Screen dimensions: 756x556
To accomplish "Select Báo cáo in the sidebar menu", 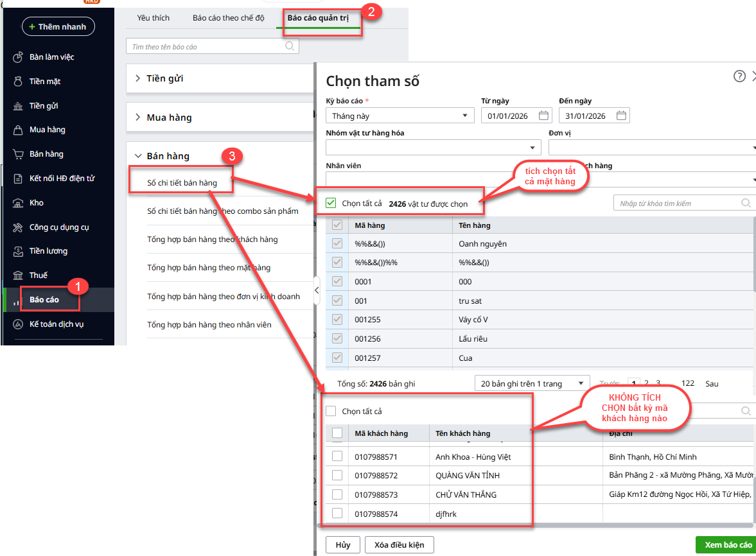I will coord(44,300).
